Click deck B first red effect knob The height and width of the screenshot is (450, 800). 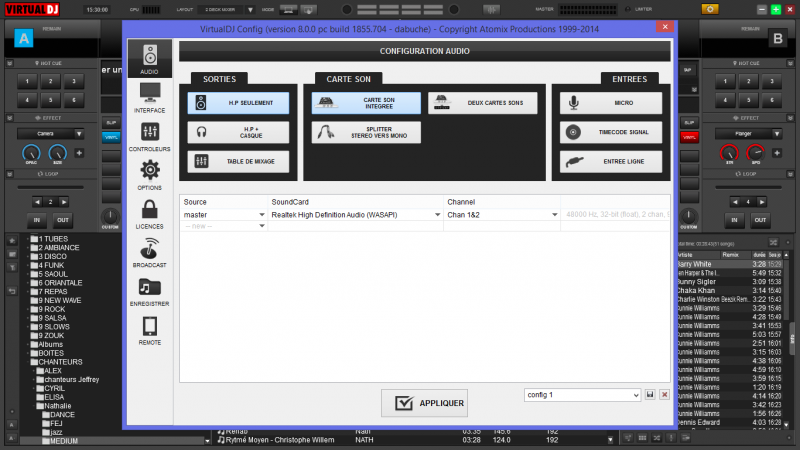[729, 154]
